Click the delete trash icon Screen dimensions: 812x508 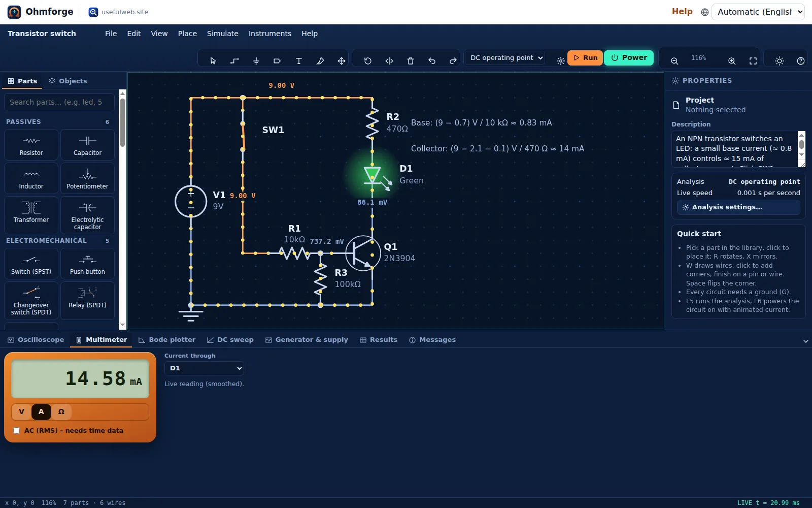pos(411,61)
